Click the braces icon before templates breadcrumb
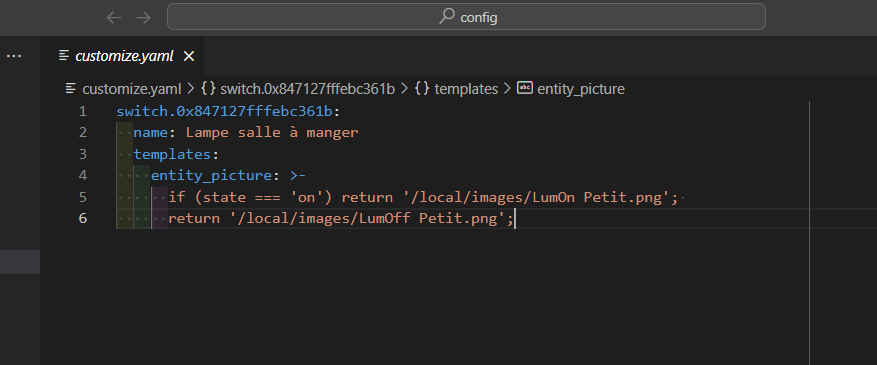The image size is (877, 365). tap(422, 88)
